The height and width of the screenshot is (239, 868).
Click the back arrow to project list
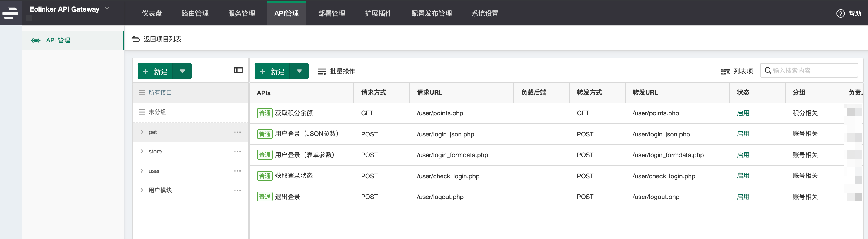pyautogui.click(x=135, y=39)
